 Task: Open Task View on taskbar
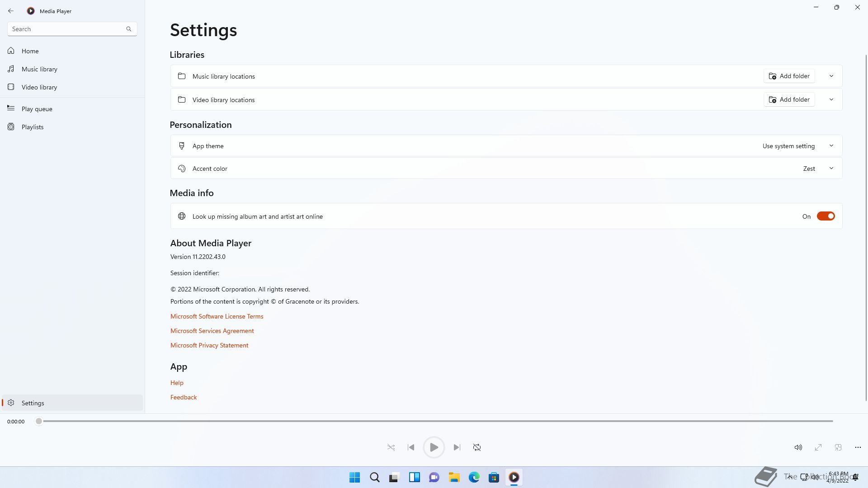click(395, 477)
